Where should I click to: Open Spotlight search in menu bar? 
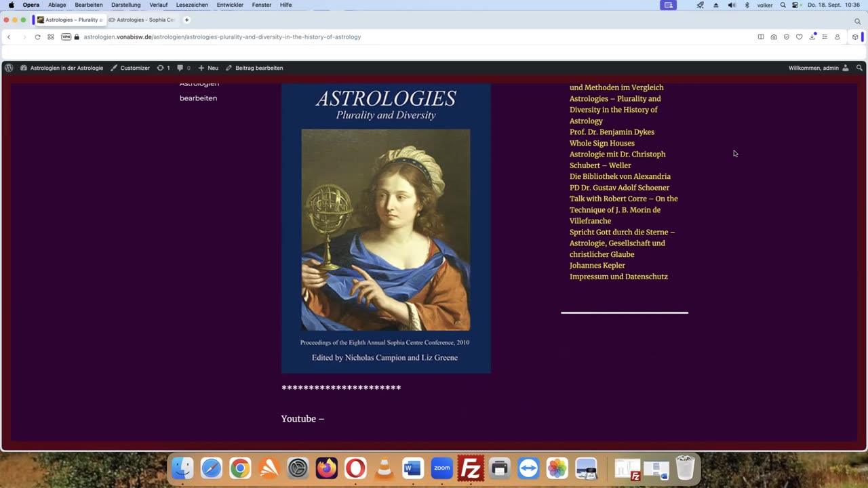(x=783, y=5)
